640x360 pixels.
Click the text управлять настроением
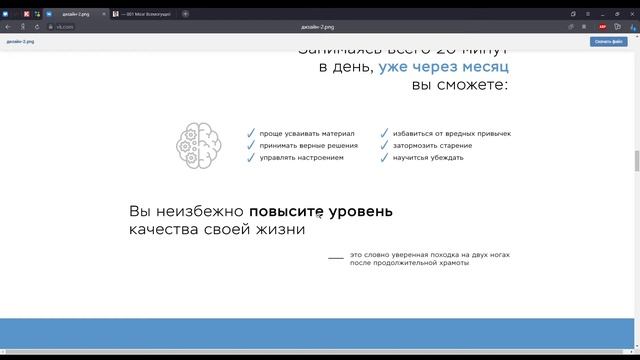tap(302, 158)
